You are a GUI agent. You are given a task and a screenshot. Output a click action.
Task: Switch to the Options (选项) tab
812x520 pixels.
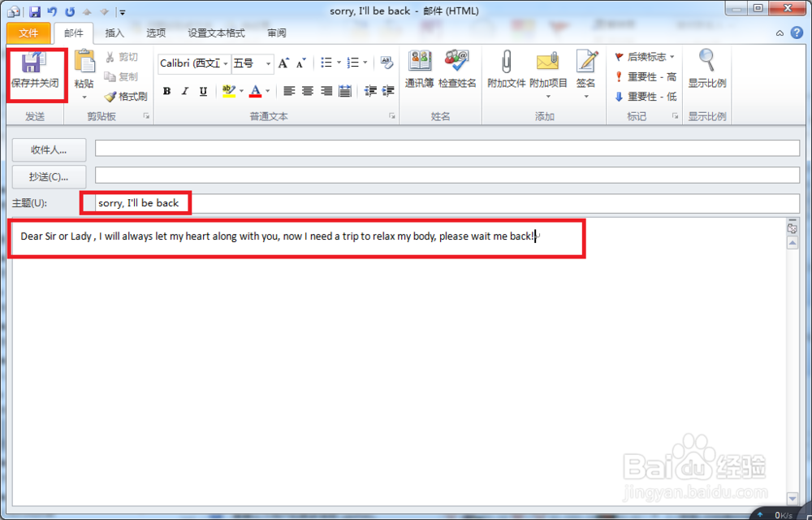156,33
